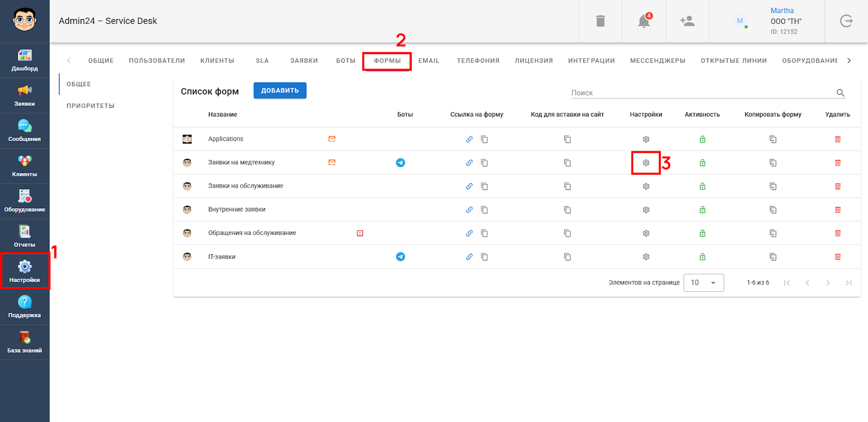Open the notifications bell icon
Viewport: 868px width, 422px height.
(643, 21)
